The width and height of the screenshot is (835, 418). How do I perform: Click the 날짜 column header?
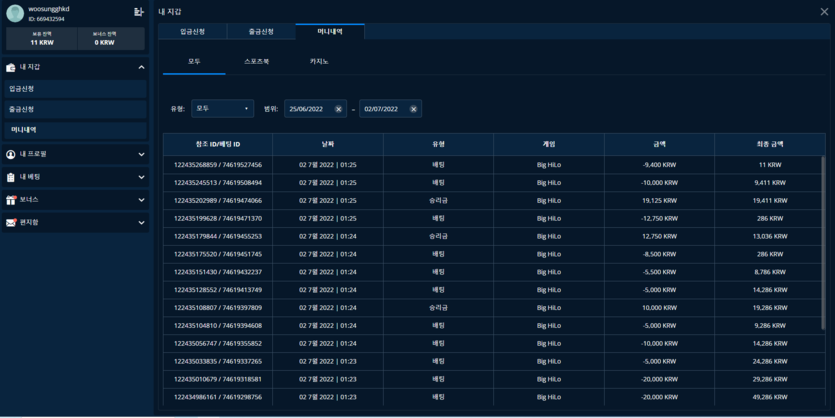[328, 144]
